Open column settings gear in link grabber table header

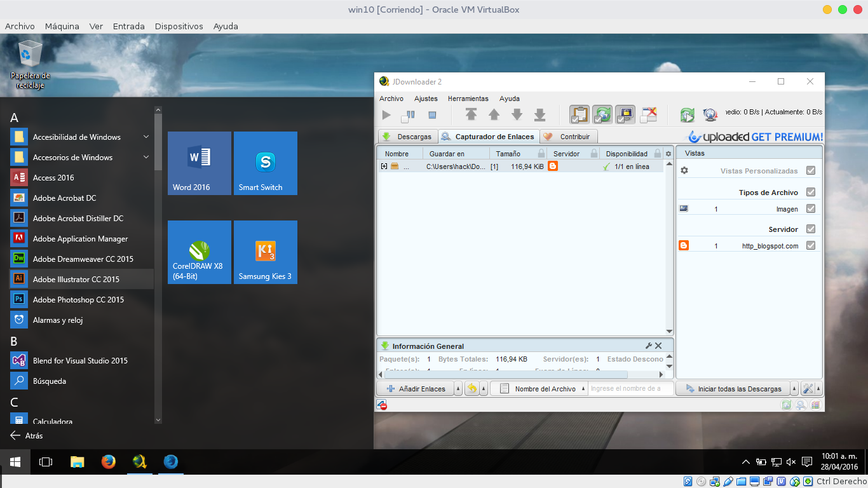(x=668, y=154)
